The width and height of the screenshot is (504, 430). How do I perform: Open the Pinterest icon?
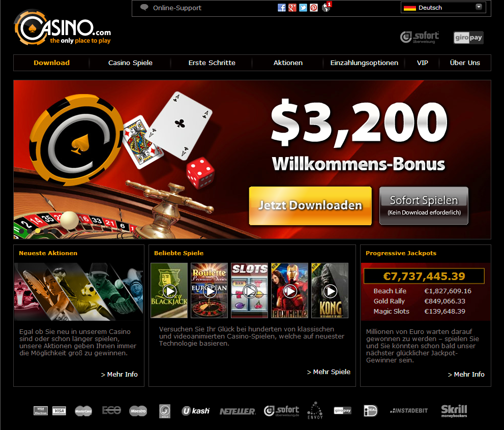pos(314,8)
